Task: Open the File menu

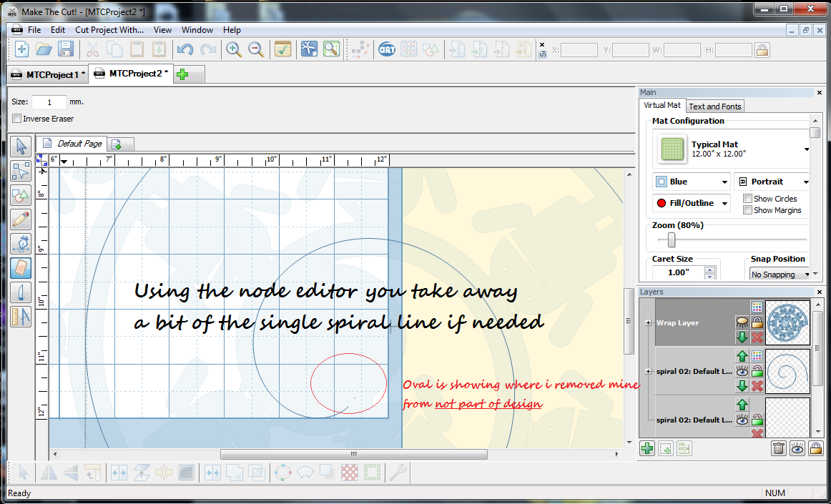Action: [x=34, y=30]
